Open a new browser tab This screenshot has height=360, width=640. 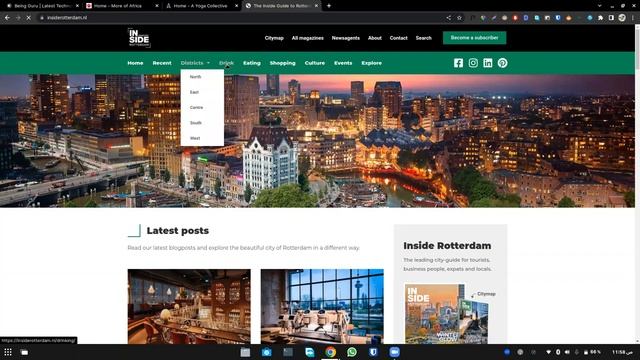(x=329, y=6)
